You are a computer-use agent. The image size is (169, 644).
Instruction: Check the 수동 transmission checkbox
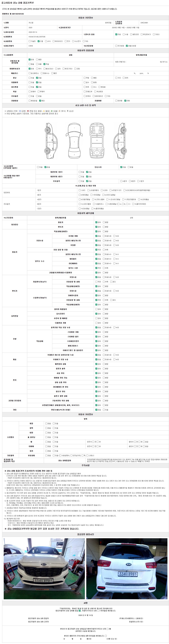click(124, 34)
